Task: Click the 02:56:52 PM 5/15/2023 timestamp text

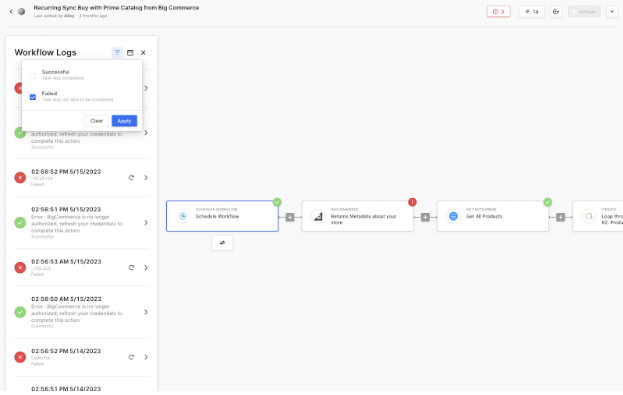Action: pos(66,172)
